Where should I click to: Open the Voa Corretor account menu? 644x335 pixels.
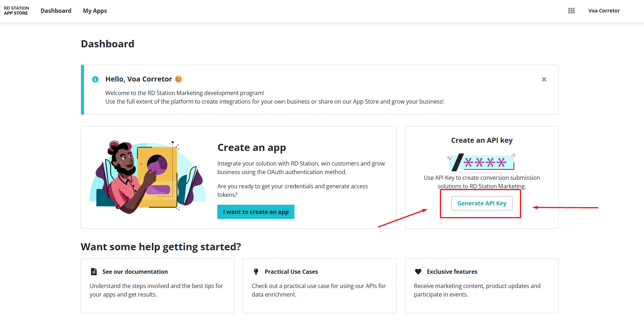[604, 11]
